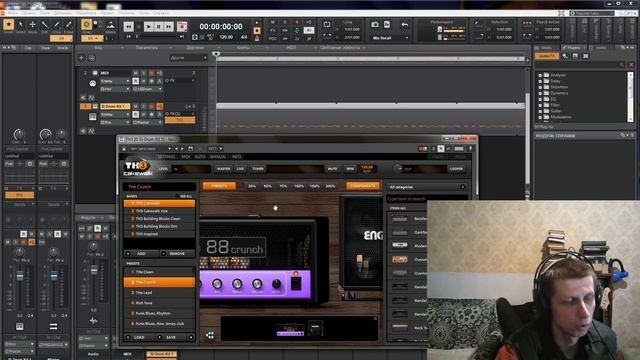The image size is (640, 360).
Task: Arm recording with the Record button
Action: tap(182, 27)
